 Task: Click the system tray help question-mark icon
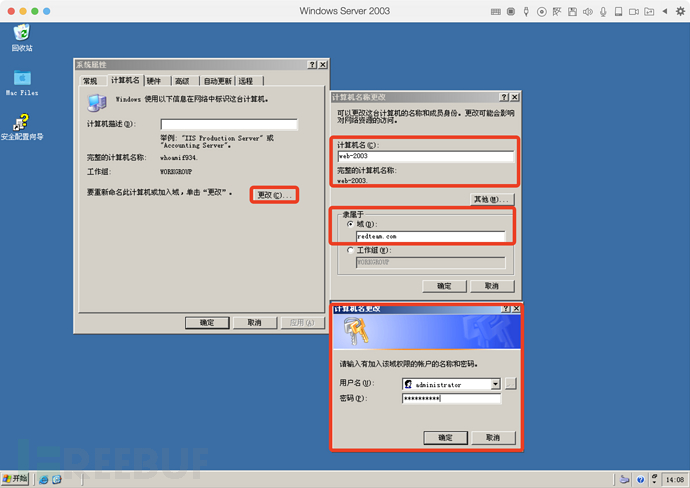640,480
